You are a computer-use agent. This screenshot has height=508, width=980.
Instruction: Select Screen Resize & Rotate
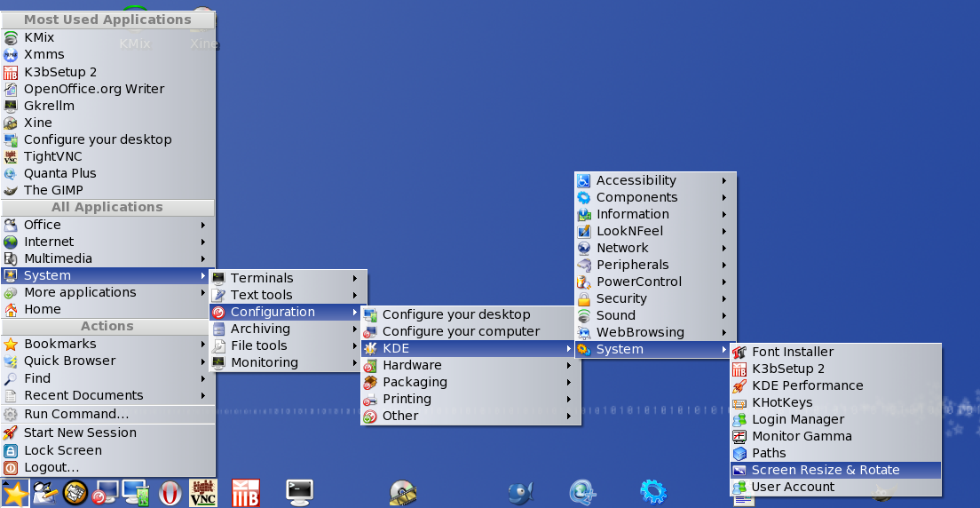click(835, 471)
